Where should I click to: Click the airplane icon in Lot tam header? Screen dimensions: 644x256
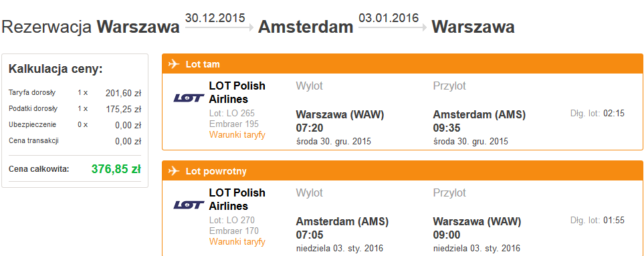(x=174, y=64)
